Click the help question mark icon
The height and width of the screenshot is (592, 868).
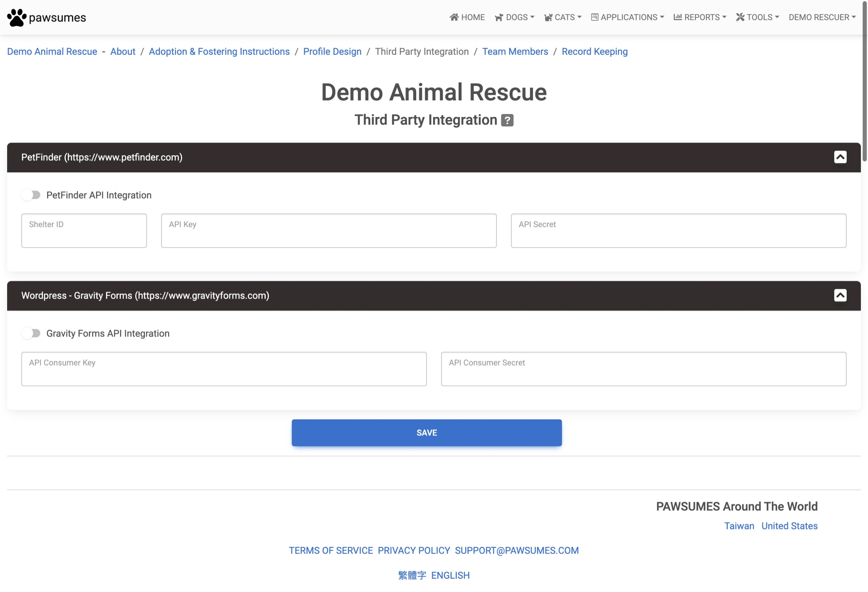tap(507, 120)
